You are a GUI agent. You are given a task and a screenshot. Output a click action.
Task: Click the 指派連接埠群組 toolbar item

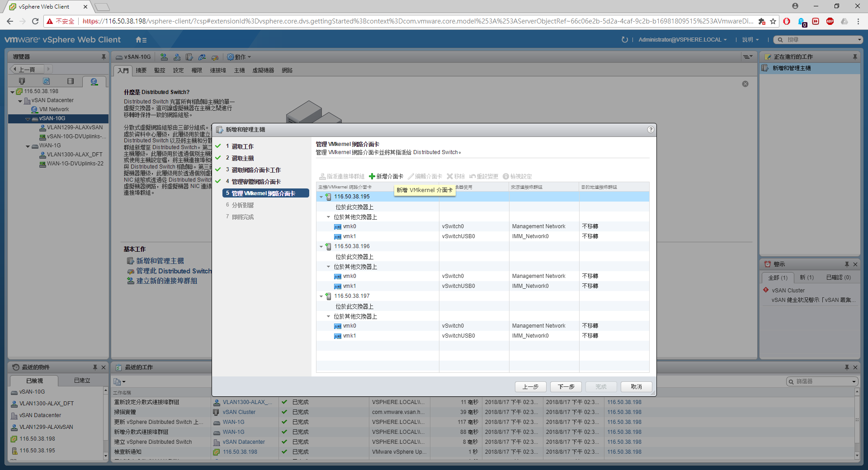coord(342,176)
